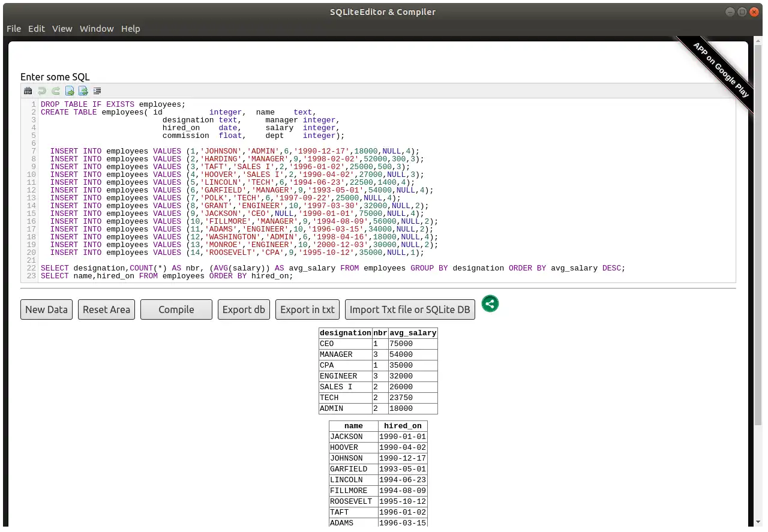This screenshot has height=532, width=768.
Task: Click the MANAGER designation cell in results
Action: [x=346, y=354]
